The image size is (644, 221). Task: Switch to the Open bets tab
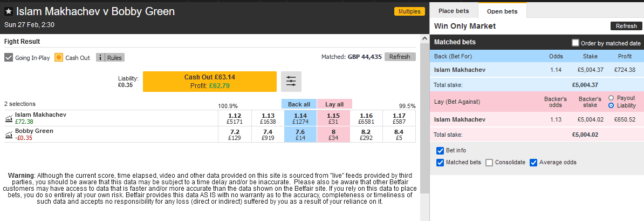point(502,11)
